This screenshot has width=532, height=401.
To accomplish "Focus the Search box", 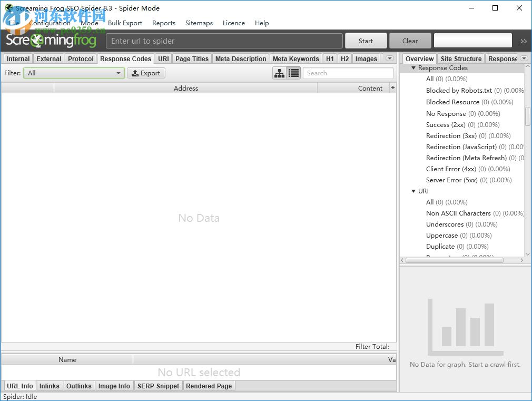I will point(348,73).
